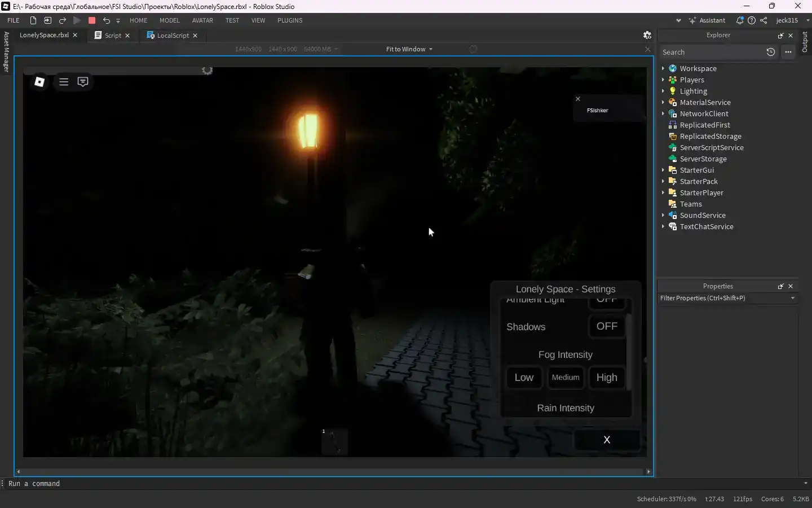Open the emulator settings gear icon

pyautogui.click(x=647, y=35)
